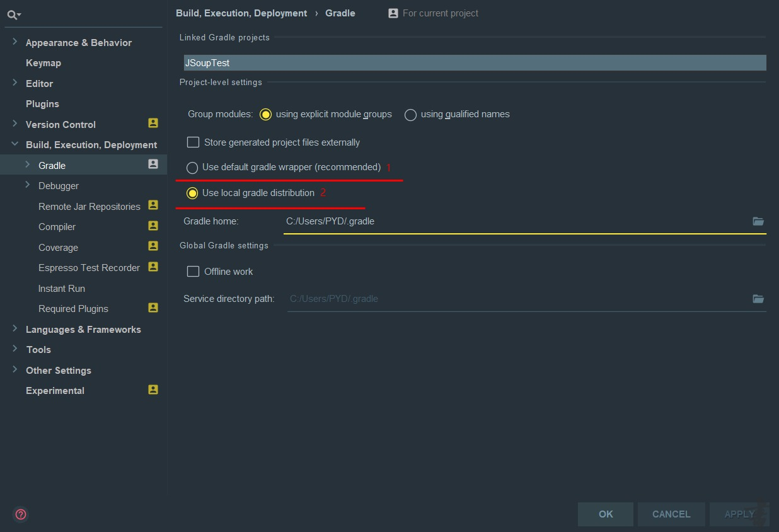Viewport: 779px width, 532px height.
Task: Select Use default gradle wrapper (recommended)
Action: pos(192,168)
